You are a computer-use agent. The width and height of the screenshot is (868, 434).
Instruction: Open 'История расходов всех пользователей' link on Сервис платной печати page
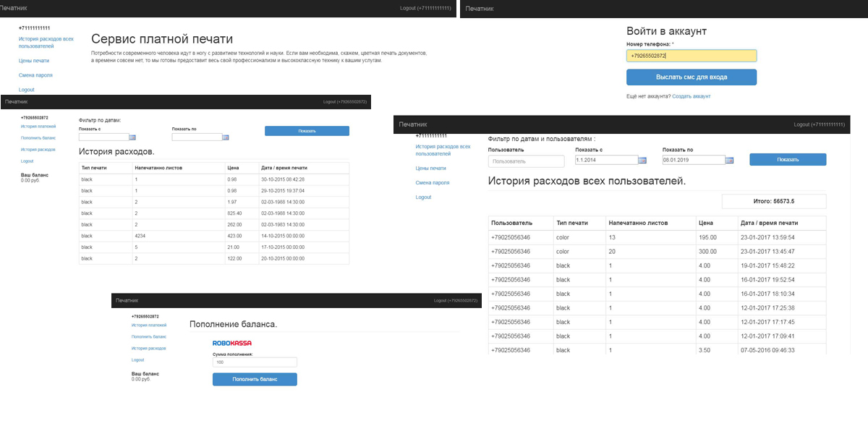point(46,42)
